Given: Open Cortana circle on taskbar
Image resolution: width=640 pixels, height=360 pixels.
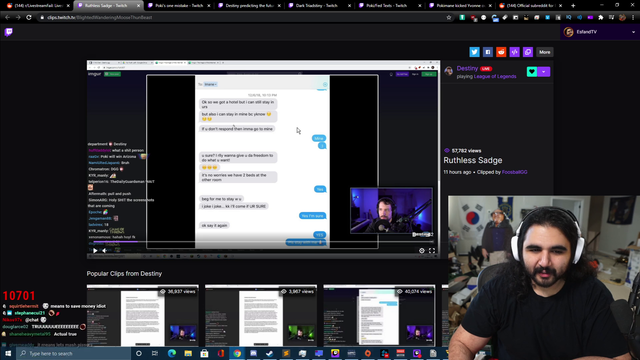Looking at the screenshot, I should [139, 353].
